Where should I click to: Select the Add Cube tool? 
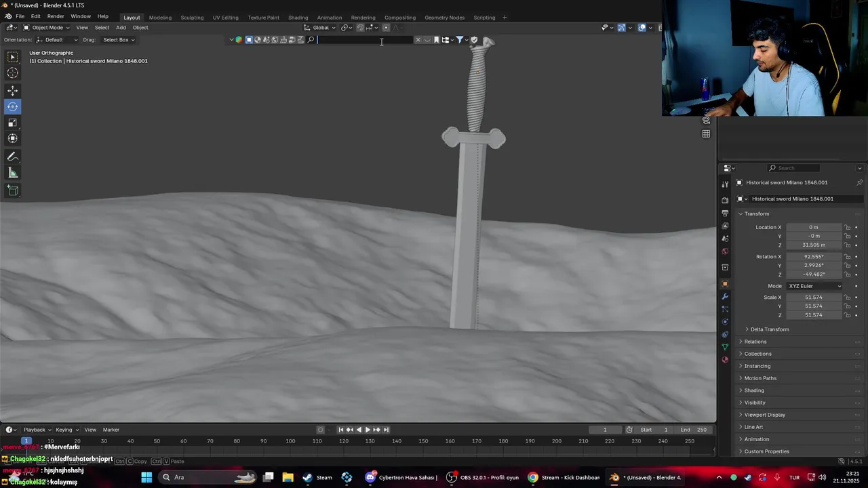[x=12, y=191]
